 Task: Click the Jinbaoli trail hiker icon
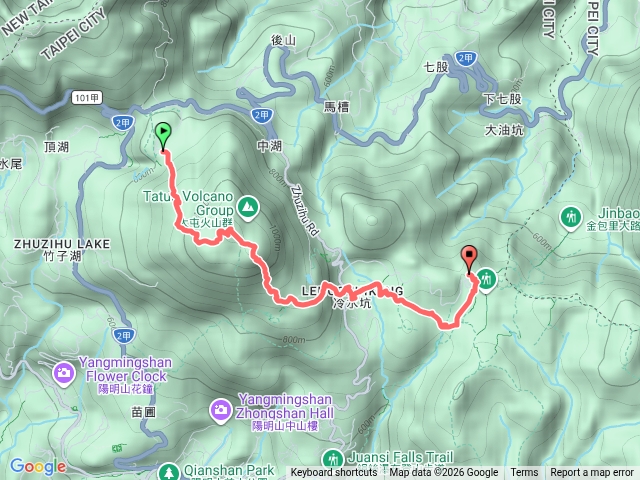click(x=571, y=218)
